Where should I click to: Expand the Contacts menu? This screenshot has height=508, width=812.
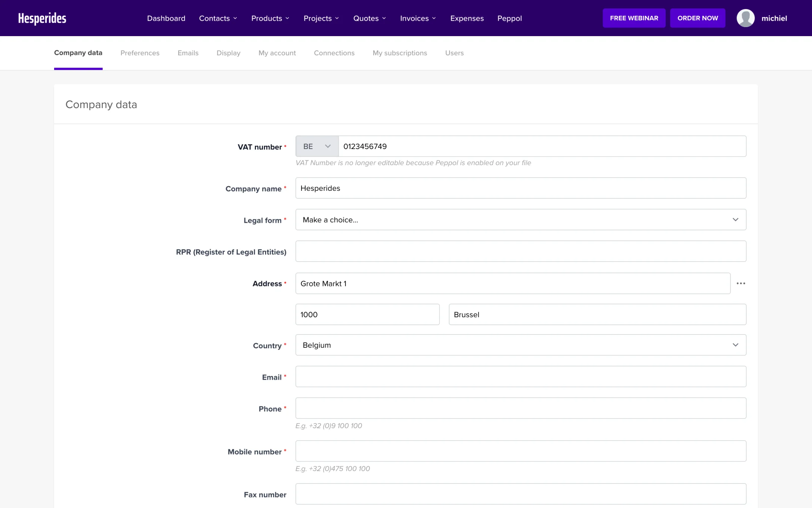click(x=218, y=18)
